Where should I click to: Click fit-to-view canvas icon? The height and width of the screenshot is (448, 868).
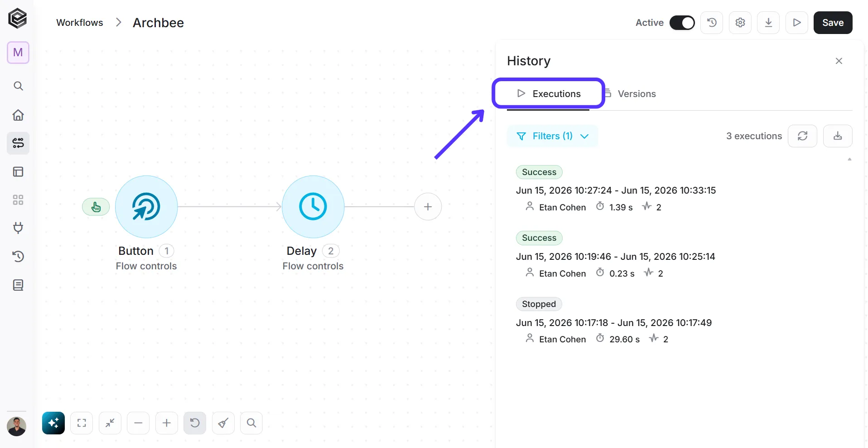[82, 423]
